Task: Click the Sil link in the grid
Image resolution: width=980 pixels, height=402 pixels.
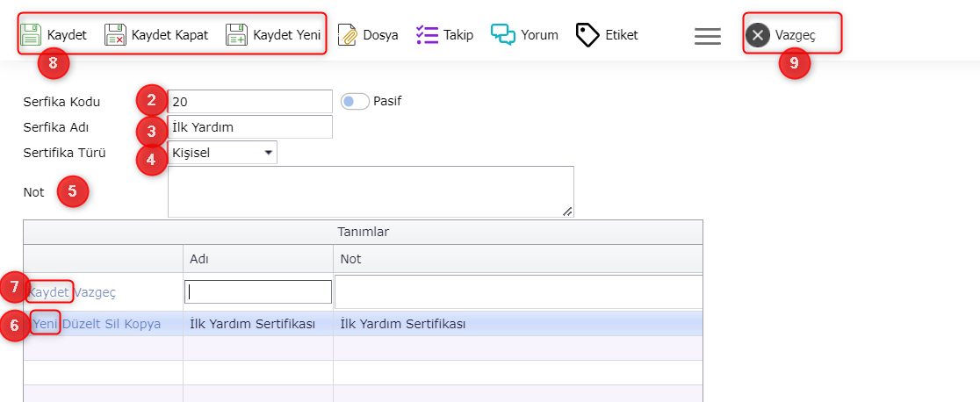Action: tap(112, 324)
